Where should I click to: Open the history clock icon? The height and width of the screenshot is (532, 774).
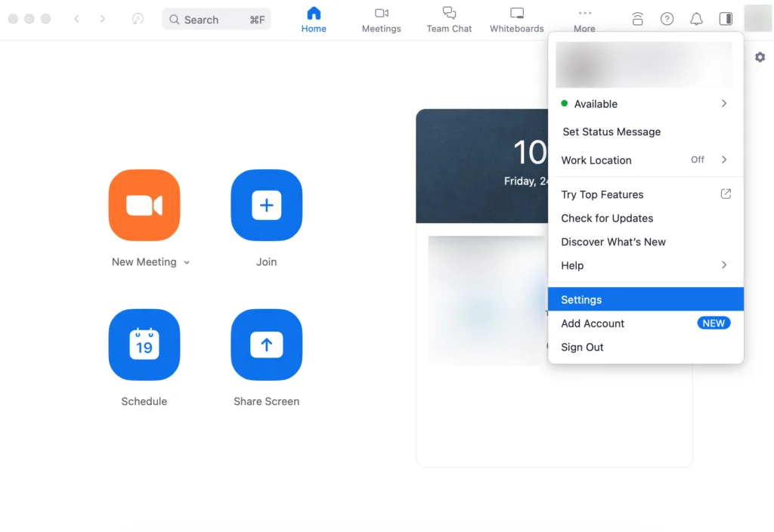tap(138, 19)
